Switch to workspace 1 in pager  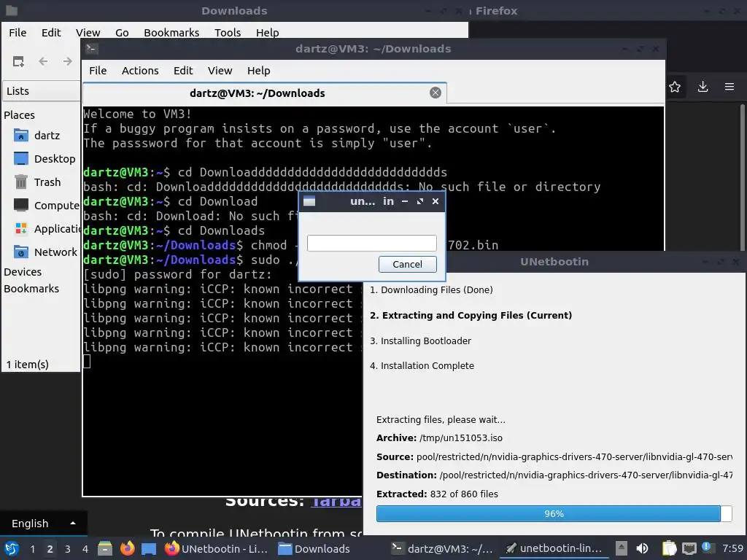[x=32, y=549]
